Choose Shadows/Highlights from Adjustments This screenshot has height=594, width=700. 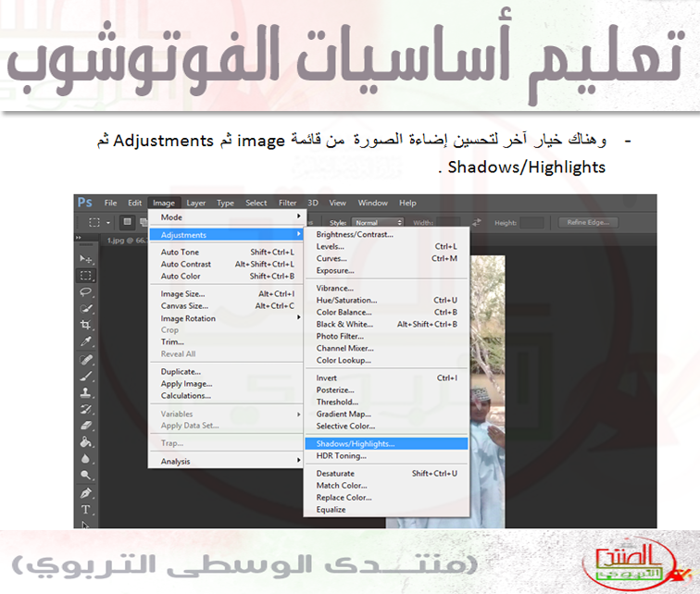click(x=387, y=444)
